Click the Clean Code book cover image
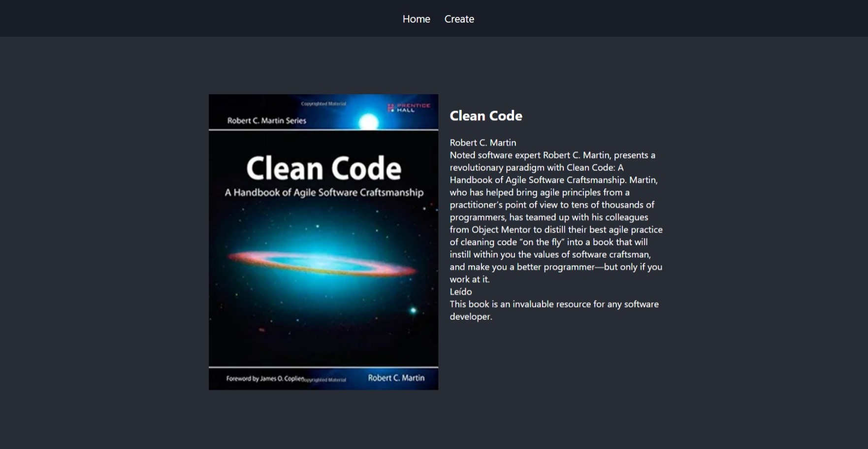 click(323, 242)
